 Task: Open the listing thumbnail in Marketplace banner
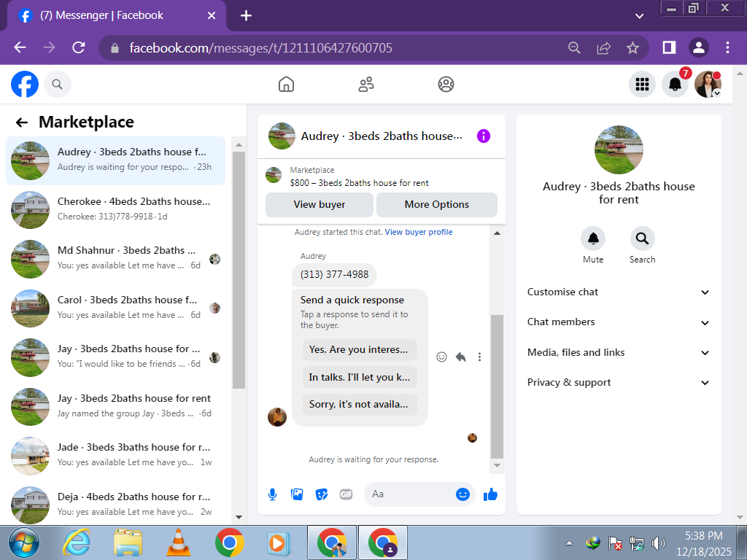(274, 175)
